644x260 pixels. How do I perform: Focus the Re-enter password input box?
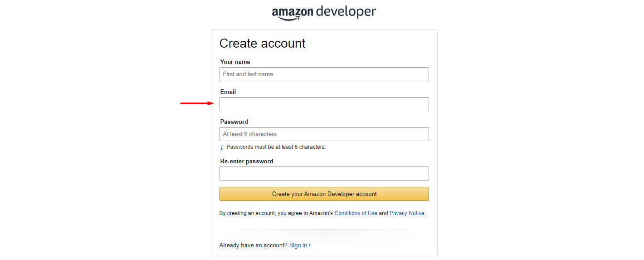(324, 174)
